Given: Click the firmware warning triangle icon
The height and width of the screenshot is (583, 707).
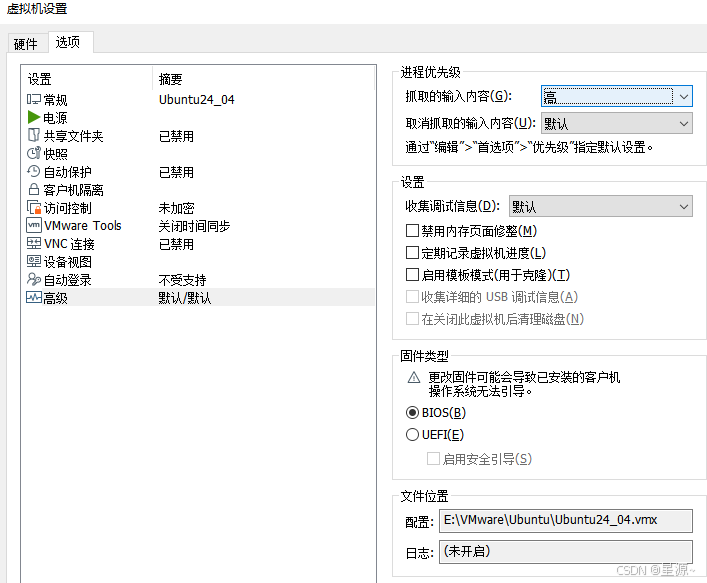Looking at the screenshot, I should pos(413,377).
